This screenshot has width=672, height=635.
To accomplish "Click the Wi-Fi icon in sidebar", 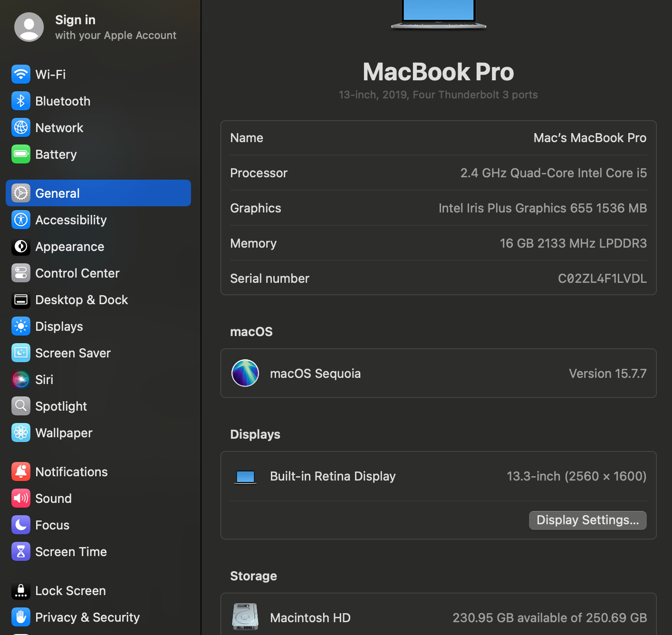I will 21,74.
